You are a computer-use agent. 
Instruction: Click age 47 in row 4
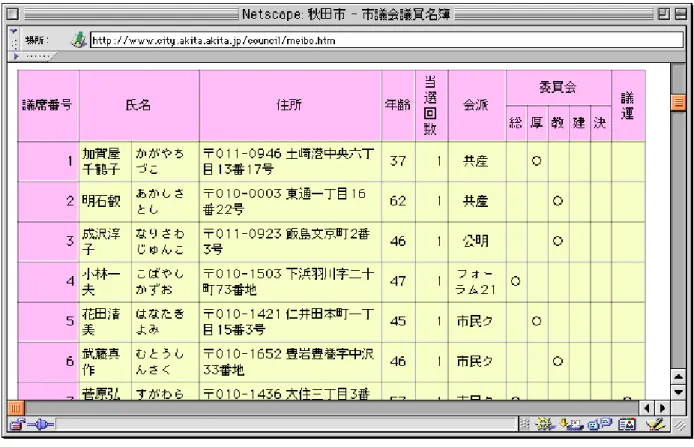point(398,281)
